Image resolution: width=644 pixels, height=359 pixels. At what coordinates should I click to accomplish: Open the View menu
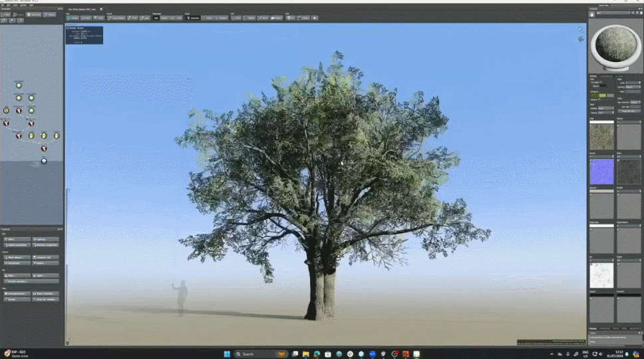(15, 5)
